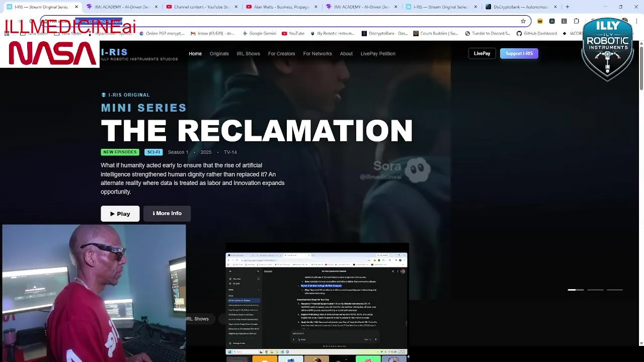Open a new browser tab
Screen dimensions: 644x362
coord(568,7)
